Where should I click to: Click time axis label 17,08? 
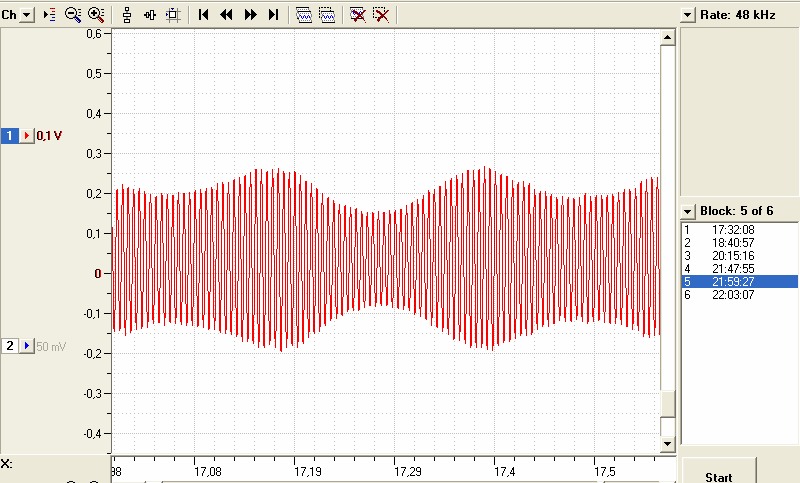pos(208,472)
